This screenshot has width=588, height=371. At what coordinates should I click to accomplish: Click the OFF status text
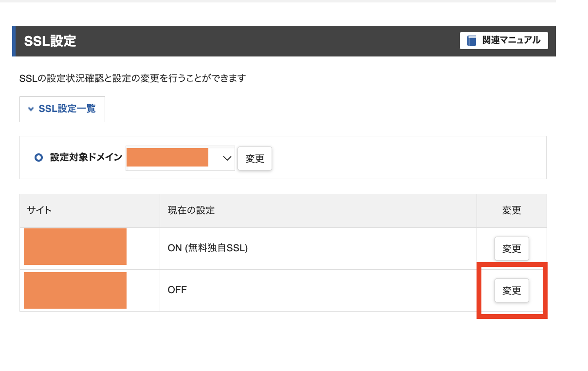click(x=177, y=290)
